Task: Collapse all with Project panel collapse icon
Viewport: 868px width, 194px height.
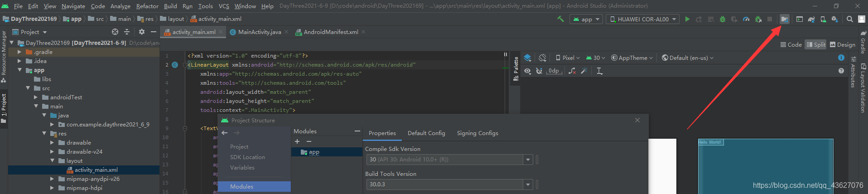Action: click(127, 32)
